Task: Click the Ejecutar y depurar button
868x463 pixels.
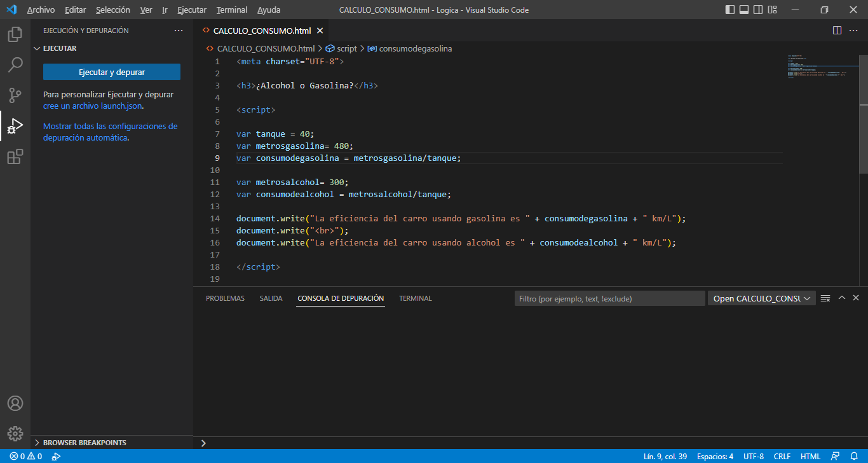Action: (112, 72)
